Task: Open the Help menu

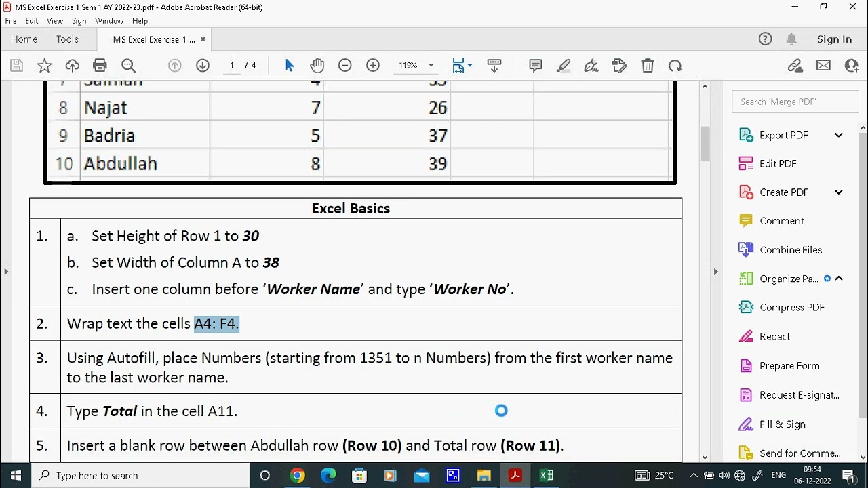Action: (140, 21)
